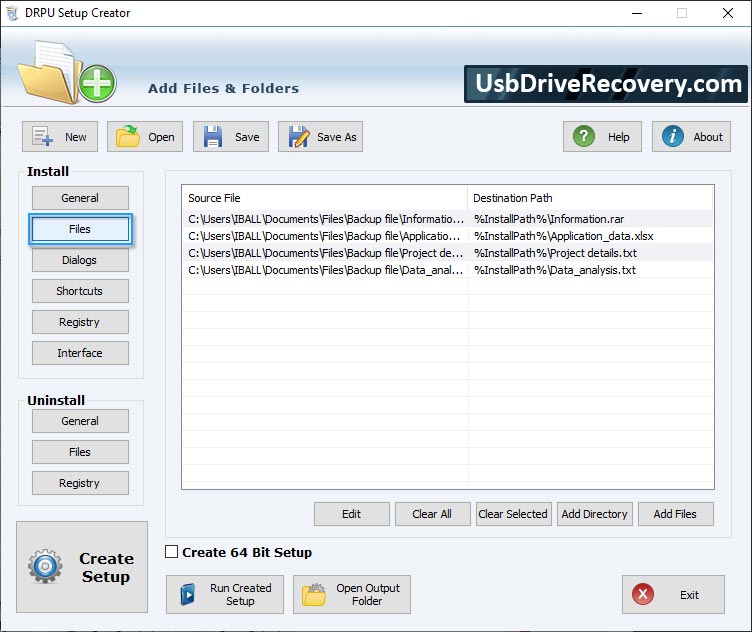Click the DRPU Setup Creator title bar icon
This screenshot has width=752, height=632.
pos(12,13)
